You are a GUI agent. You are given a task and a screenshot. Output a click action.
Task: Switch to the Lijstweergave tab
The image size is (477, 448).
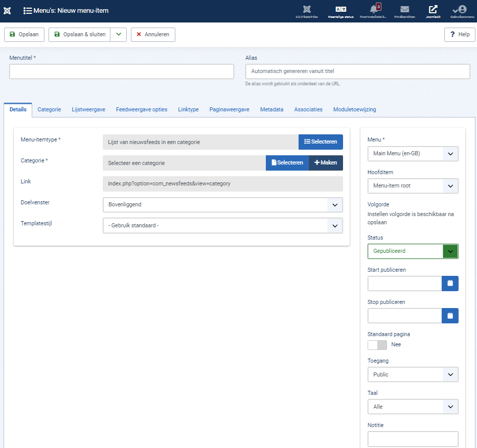(88, 110)
